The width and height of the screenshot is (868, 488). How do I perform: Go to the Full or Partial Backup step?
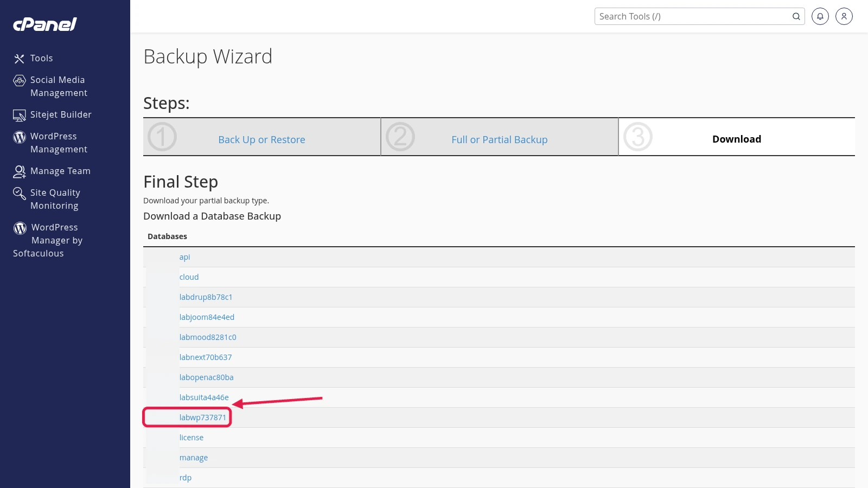[500, 139]
